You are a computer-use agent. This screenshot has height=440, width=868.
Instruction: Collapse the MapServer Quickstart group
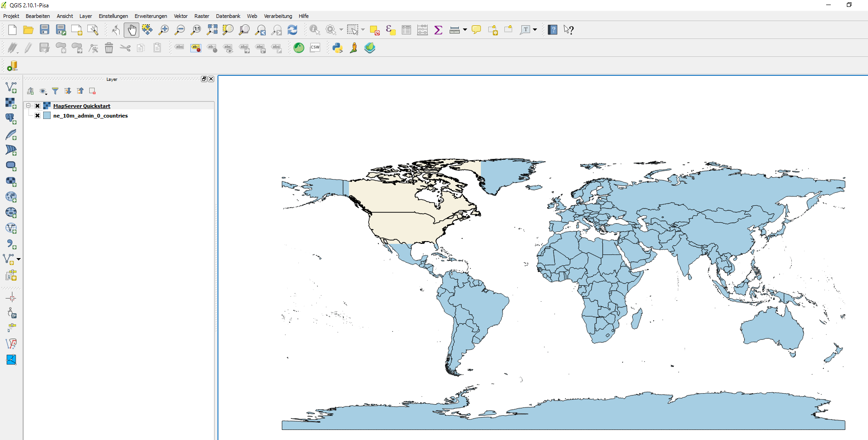point(28,106)
